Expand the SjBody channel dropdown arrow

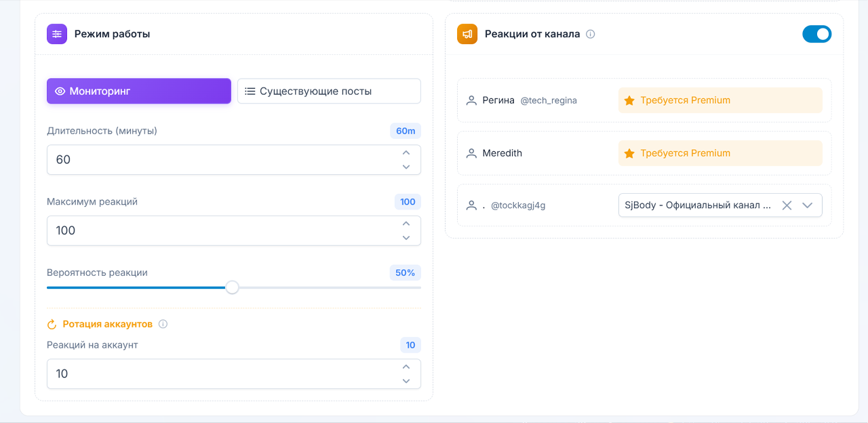coord(808,205)
